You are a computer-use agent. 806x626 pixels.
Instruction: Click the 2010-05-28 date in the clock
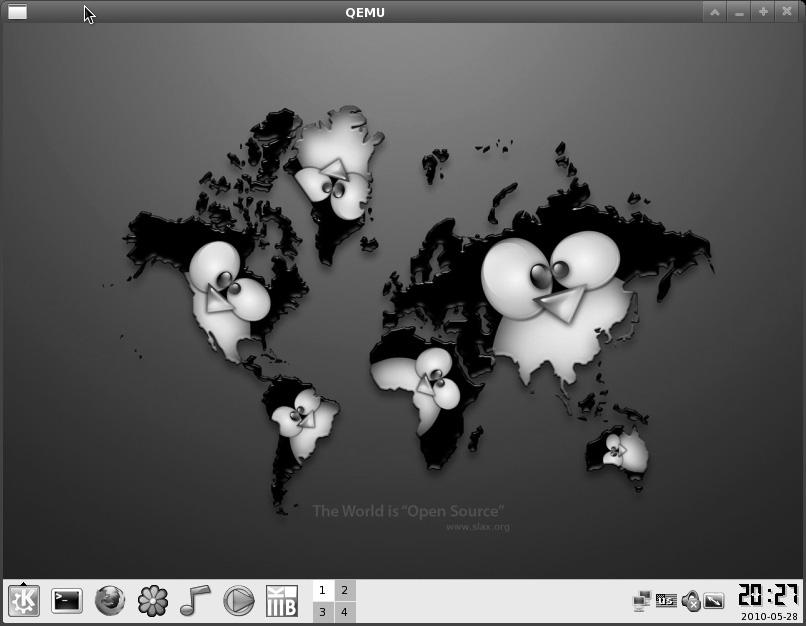tap(769, 616)
